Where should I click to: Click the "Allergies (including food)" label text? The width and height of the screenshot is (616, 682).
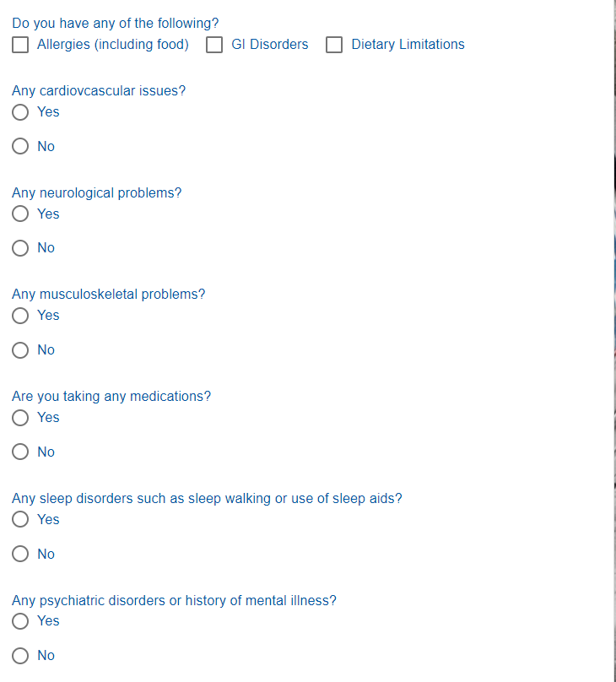click(113, 45)
